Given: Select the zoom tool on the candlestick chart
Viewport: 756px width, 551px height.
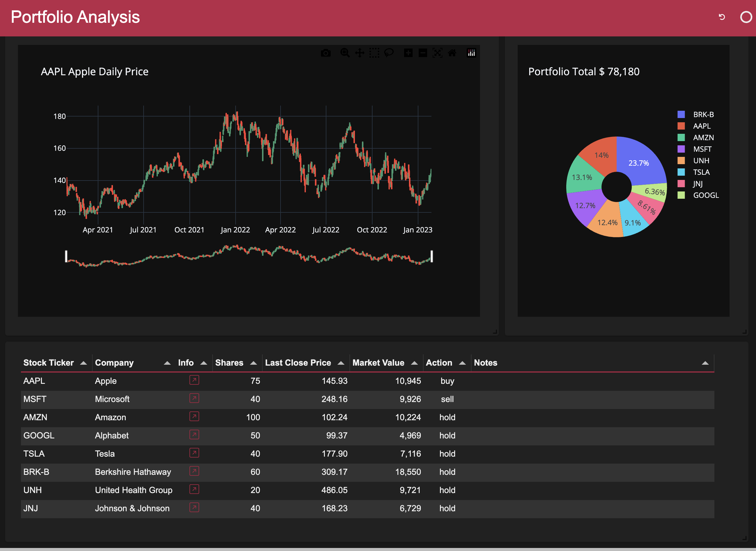Looking at the screenshot, I should click(x=345, y=53).
